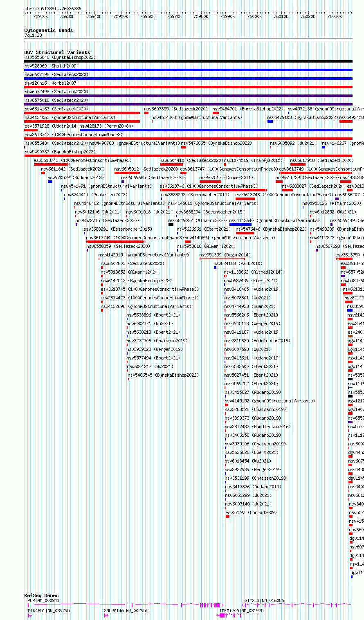The height and width of the screenshot is (620, 364).
Task: Click nsv1133662 (Alsmadi2014) label
Action: tap(253, 272)
